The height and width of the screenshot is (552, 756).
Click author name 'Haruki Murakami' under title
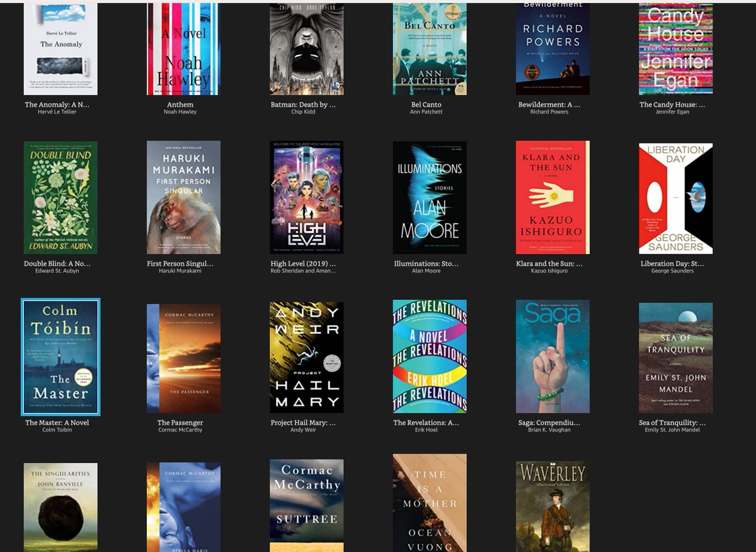pos(180,271)
